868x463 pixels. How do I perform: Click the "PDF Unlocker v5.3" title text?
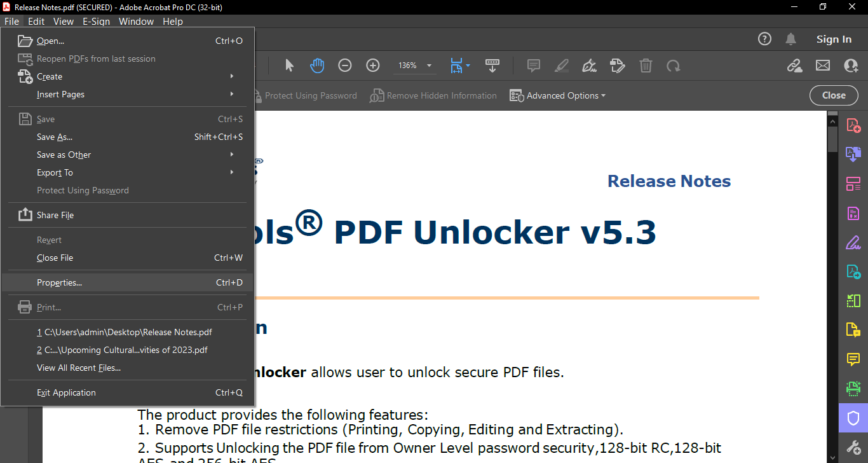[x=495, y=232]
